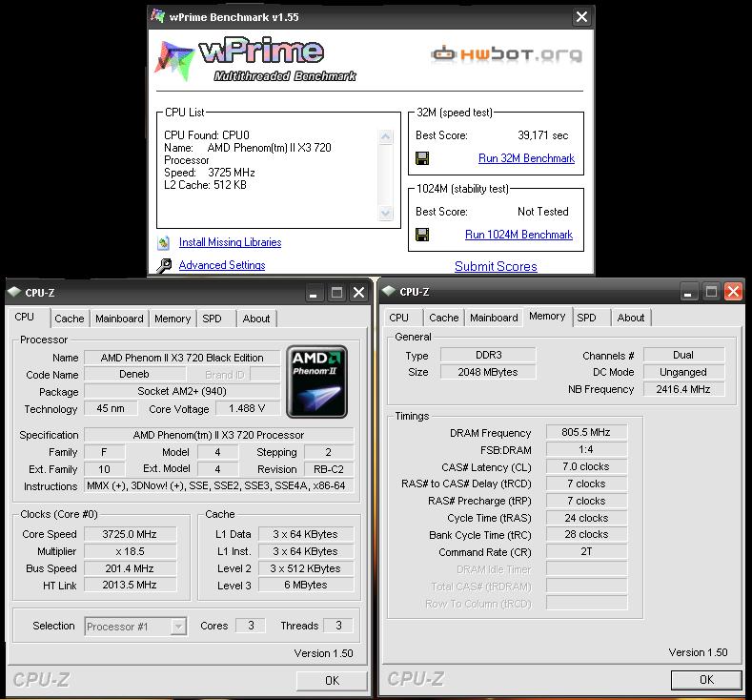Click the Bus Speed value 201.4 MHz

[130, 568]
